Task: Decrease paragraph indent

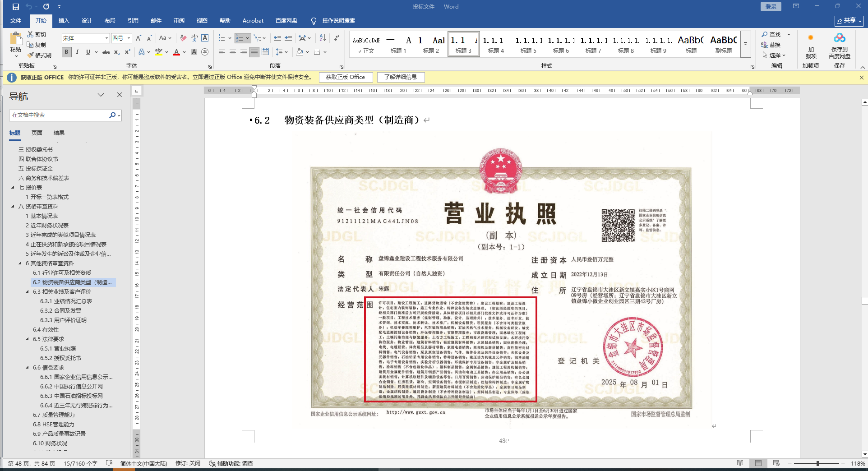Action: click(277, 38)
